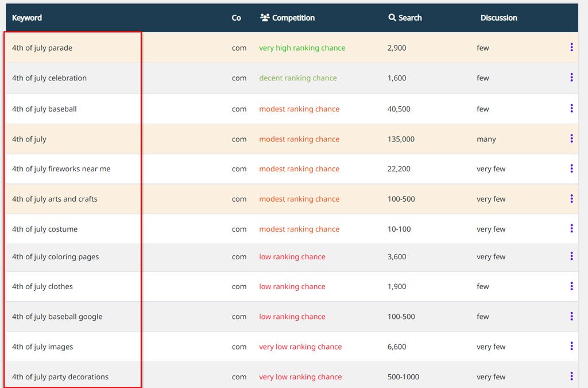Click 'very few' discussion value in images row
588x388 pixels.
pos(491,347)
